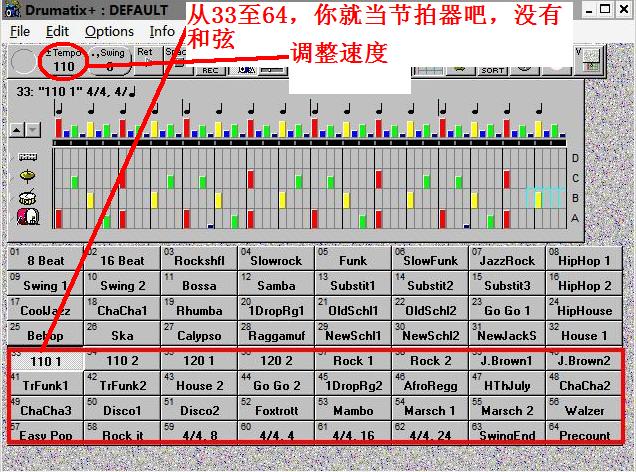Click the Swing value control

point(110,61)
